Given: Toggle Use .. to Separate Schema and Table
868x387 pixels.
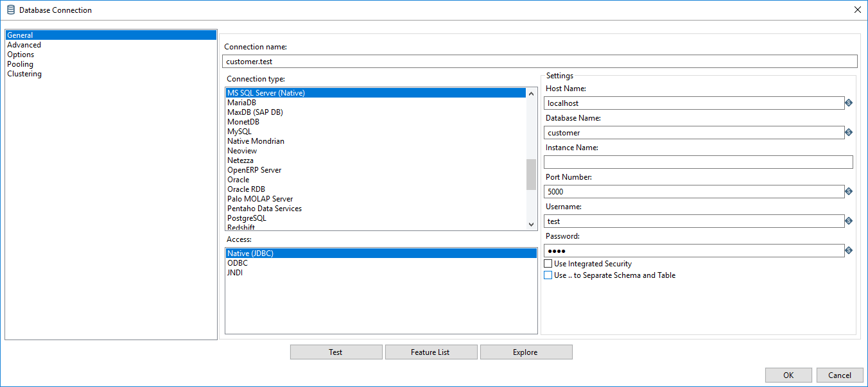Looking at the screenshot, I should [548, 275].
